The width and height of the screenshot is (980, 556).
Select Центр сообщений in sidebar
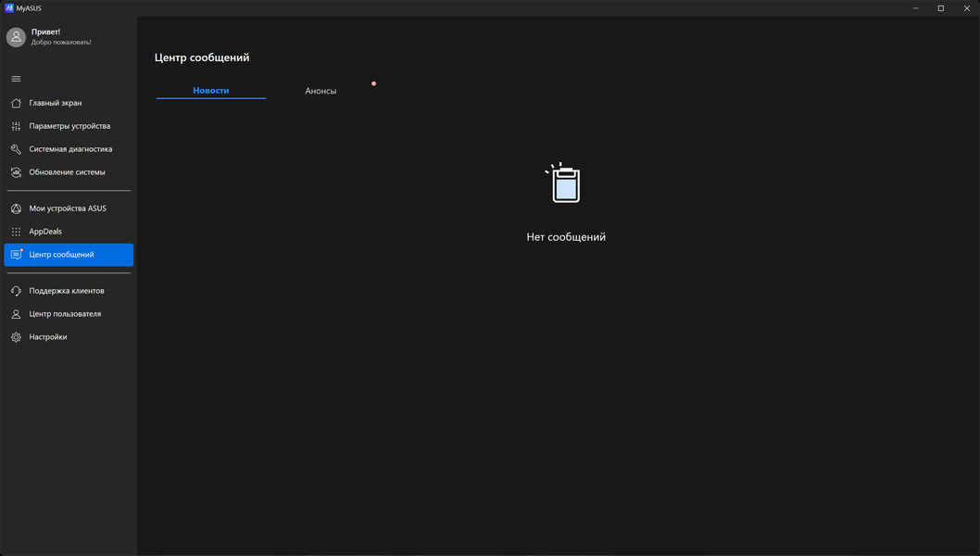(x=69, y=255)
